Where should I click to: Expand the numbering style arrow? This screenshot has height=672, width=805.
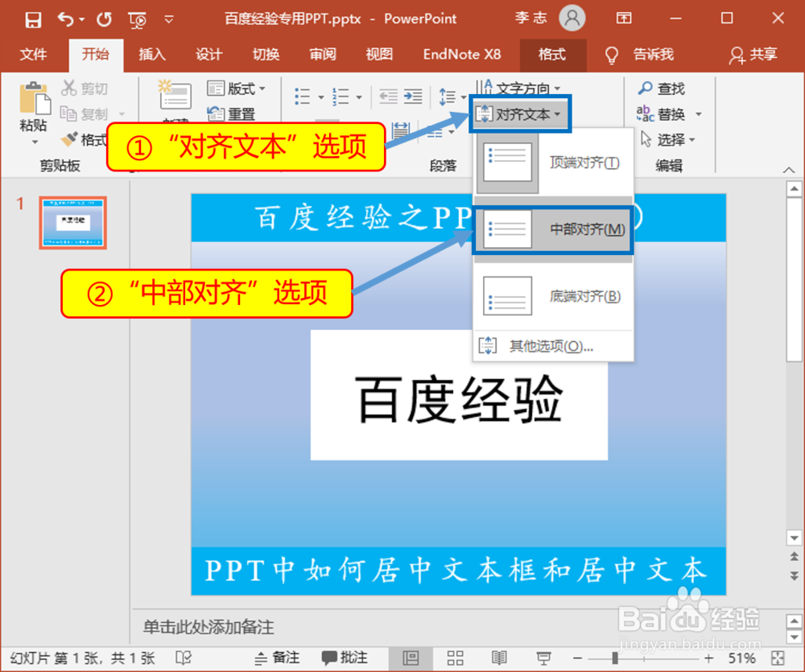point(359,97)
